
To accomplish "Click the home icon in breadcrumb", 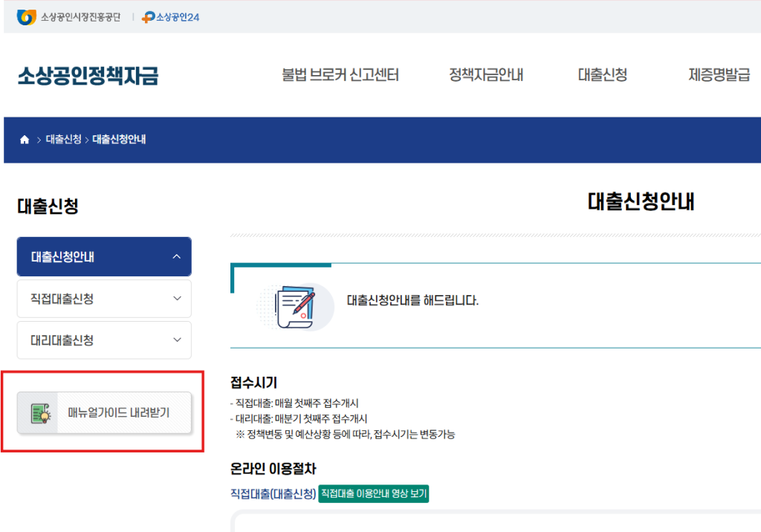I will [25, 140].
